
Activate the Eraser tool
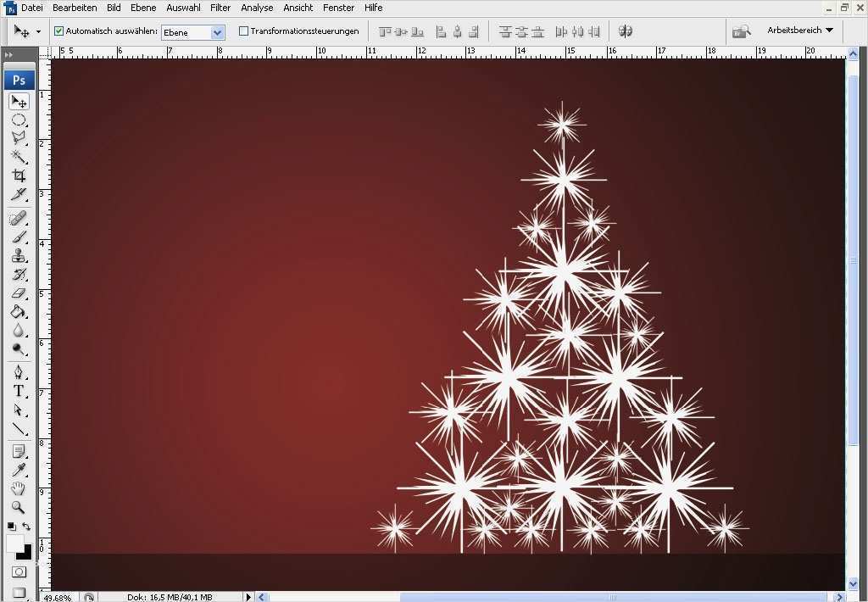tap(19, 292)
